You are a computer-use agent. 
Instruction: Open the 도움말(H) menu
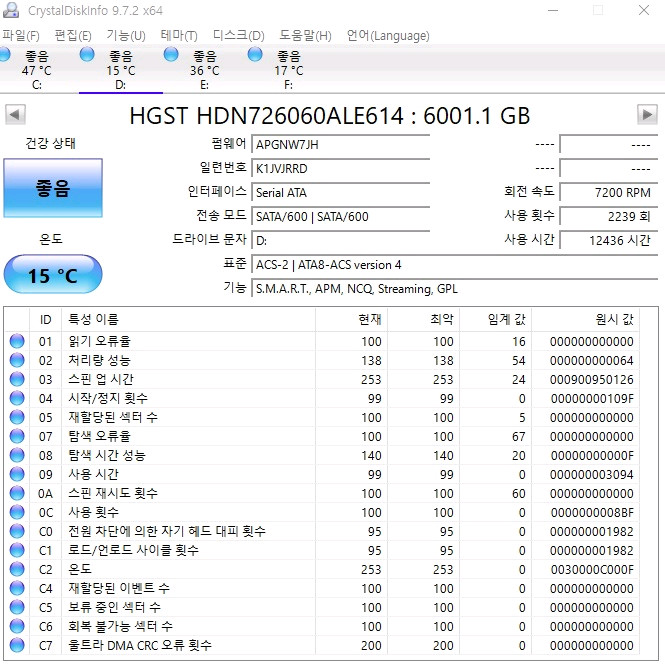coord(305,35)
